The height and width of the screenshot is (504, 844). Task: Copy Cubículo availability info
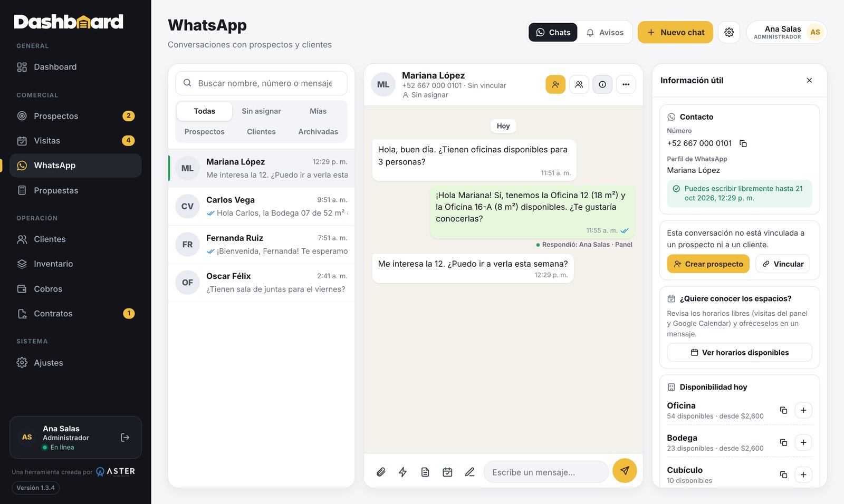pyautogui.click(x=784, y=474)
